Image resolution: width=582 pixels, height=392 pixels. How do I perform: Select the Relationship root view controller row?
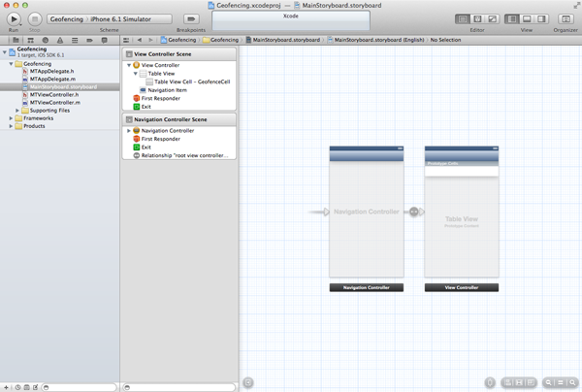pyautogui.click(x=180, y=155)
